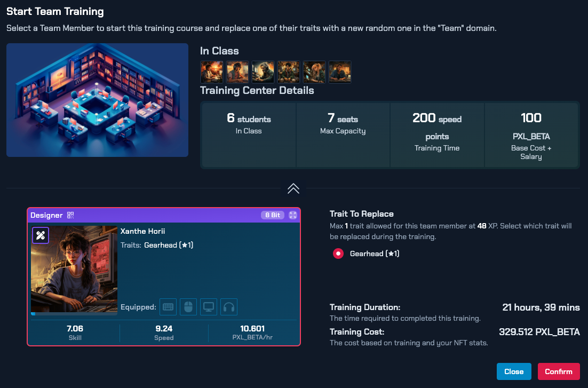Open the last student thumbnail in class
This screenshot has height=388, width=588.
pos(340,72)
